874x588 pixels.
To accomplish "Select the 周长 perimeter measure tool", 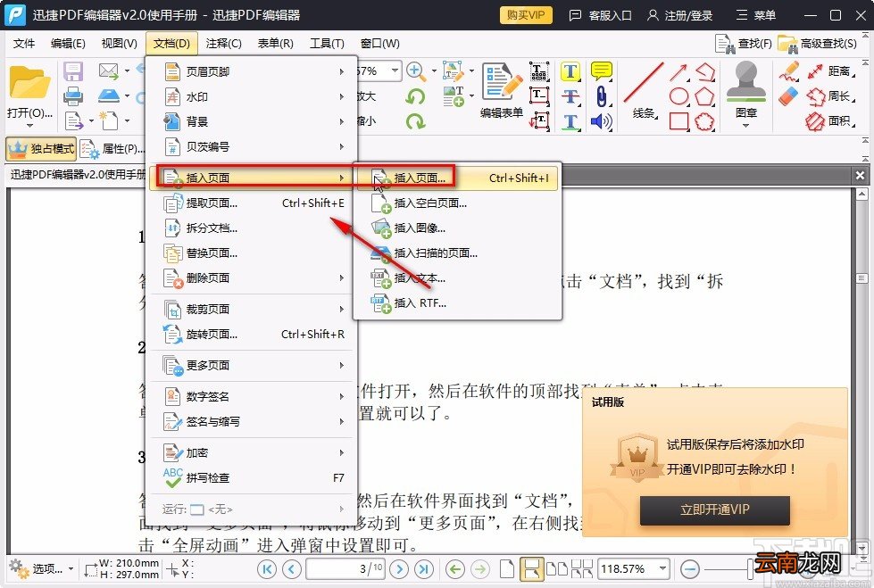I will (x=830, y=96).
